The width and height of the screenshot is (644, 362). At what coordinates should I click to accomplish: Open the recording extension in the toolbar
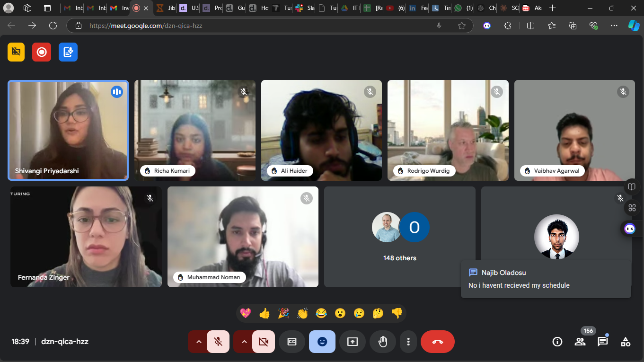pos(41,52)
